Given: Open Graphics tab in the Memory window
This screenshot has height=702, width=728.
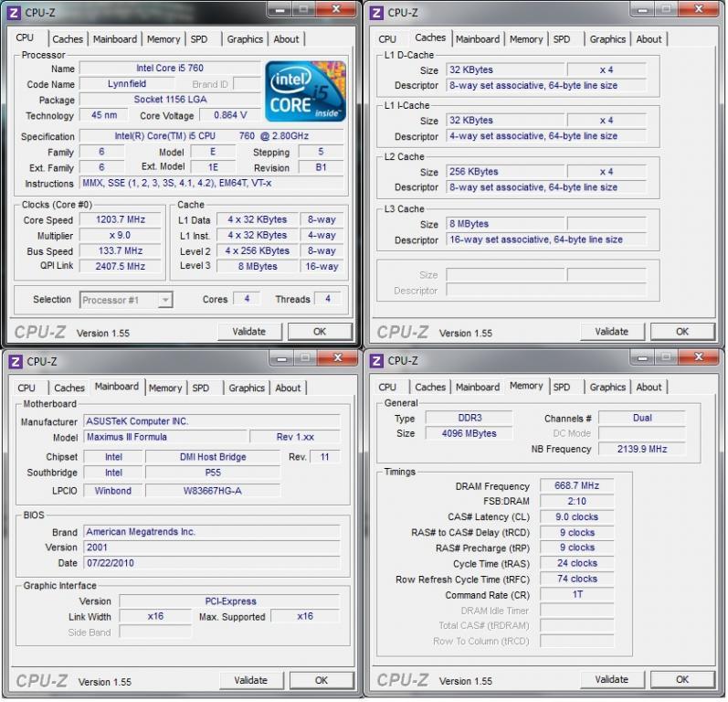Looking at the screenshot, I should pos(607,387).
